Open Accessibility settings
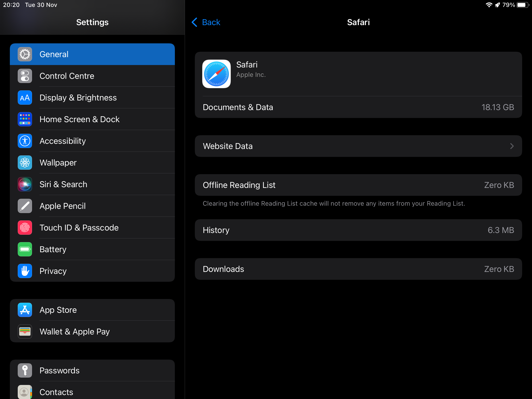This screenshot has height=399, width=532. [x=92, y=141]
